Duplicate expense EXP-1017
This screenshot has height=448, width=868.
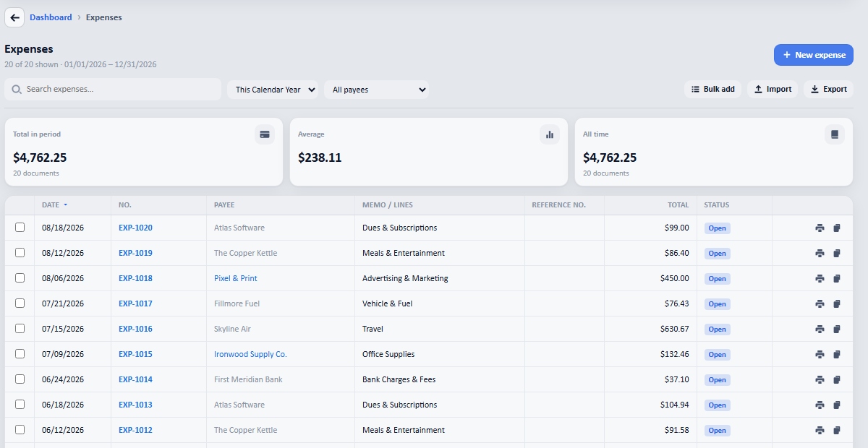point(837,304)
